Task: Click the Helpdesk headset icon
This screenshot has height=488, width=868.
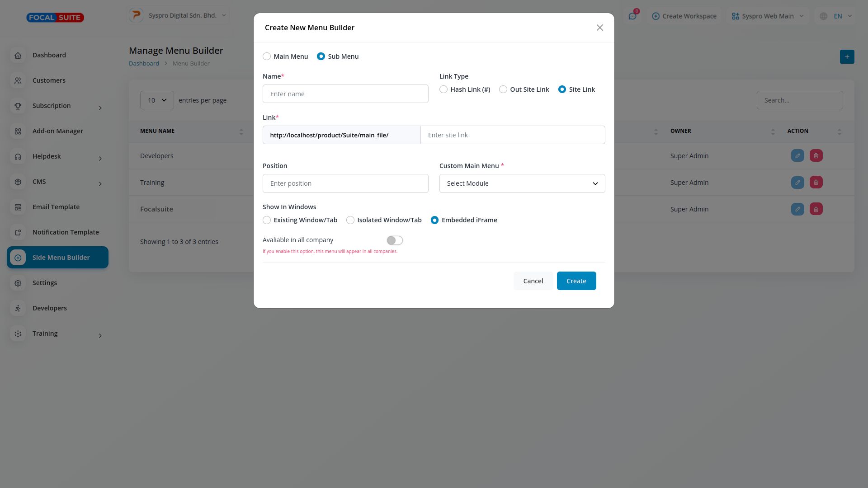Action: (x=18, y=156)
